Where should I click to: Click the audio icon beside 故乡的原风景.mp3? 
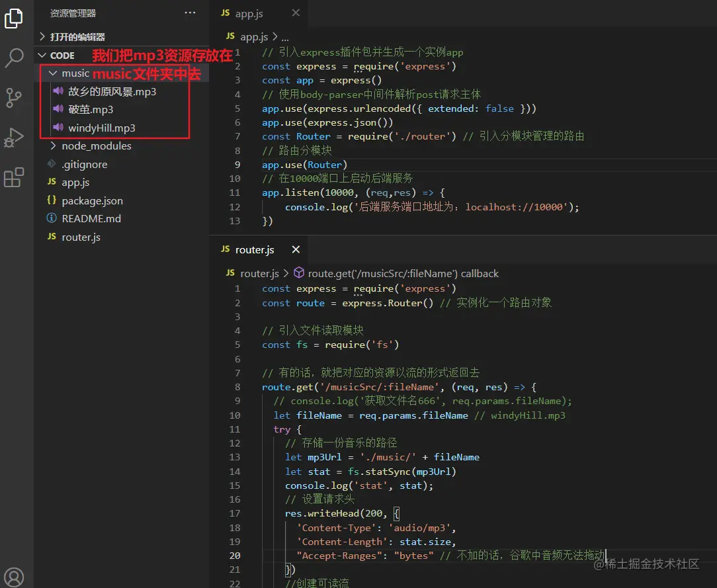(58, 91)
